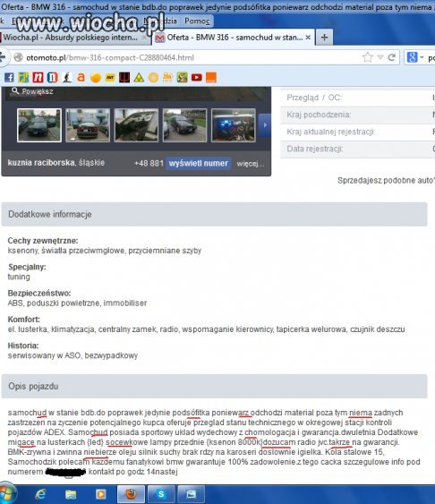Switch to the Wiocha.pl tab
This screenshot has width=435, height=504.
tap(74, 38)
